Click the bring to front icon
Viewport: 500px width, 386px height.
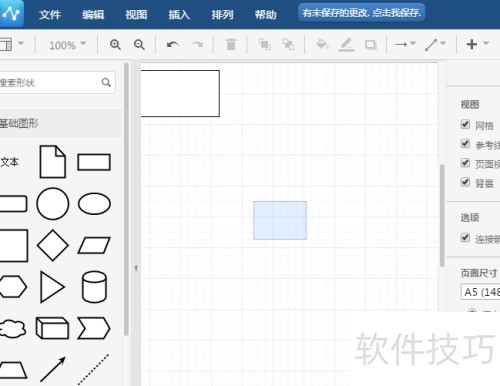(x=264, y=44)
